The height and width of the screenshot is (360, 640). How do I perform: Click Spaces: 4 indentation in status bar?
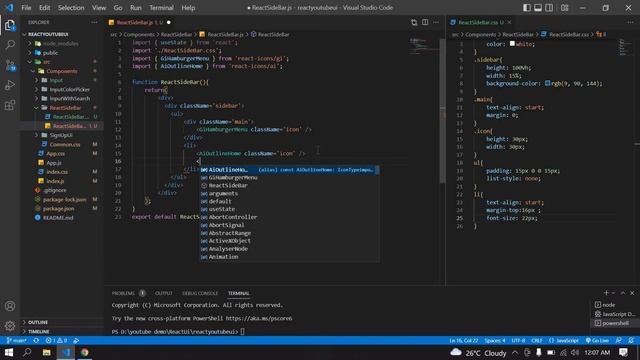pos(495,340)
